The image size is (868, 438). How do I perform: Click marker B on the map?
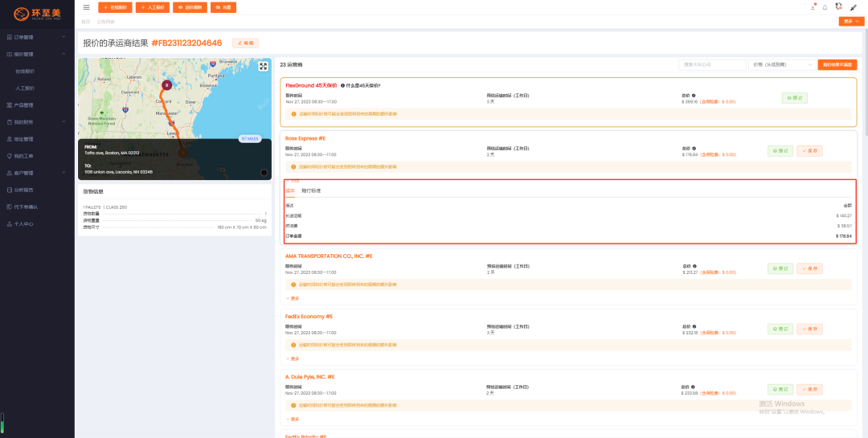point(166,85)
